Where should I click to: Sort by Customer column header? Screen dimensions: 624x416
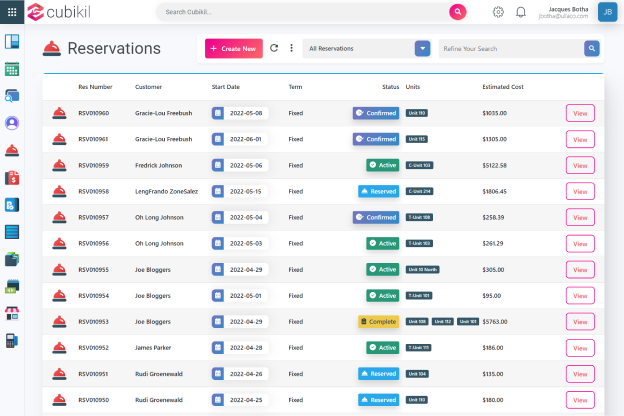pyautogui.click(x=148, y=87)
